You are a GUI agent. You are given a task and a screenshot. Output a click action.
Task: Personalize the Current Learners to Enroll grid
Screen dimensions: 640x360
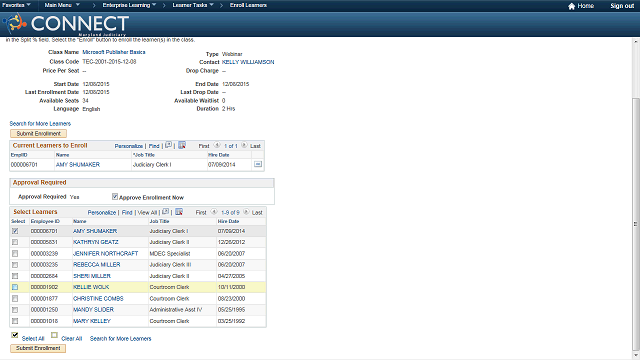point(129,146)
